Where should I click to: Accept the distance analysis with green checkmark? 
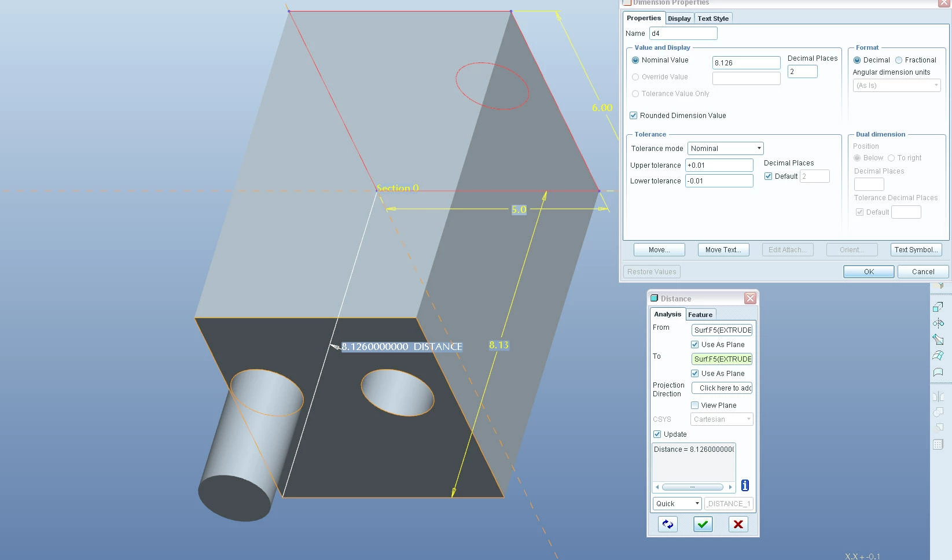coord(703,524)
